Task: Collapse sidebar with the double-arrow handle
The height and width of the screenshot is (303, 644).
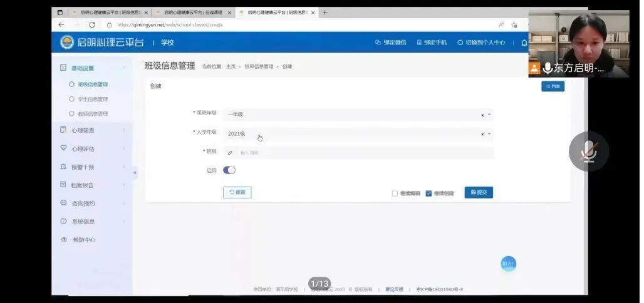Action: (x=135, y=173)
